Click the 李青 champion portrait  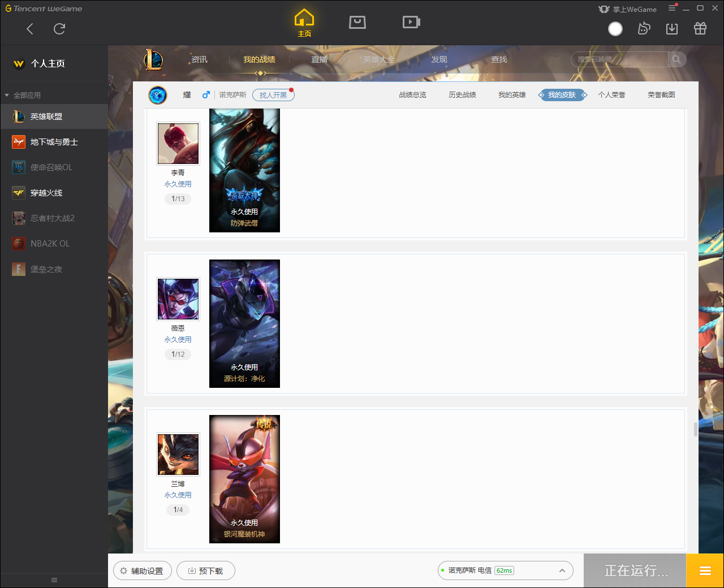[178, 144]
